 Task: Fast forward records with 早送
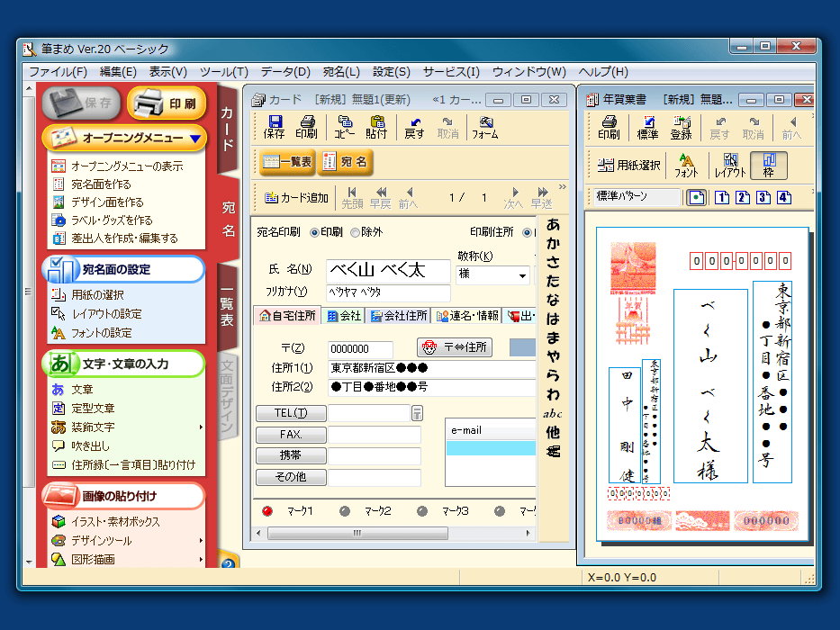coord(542,198)
